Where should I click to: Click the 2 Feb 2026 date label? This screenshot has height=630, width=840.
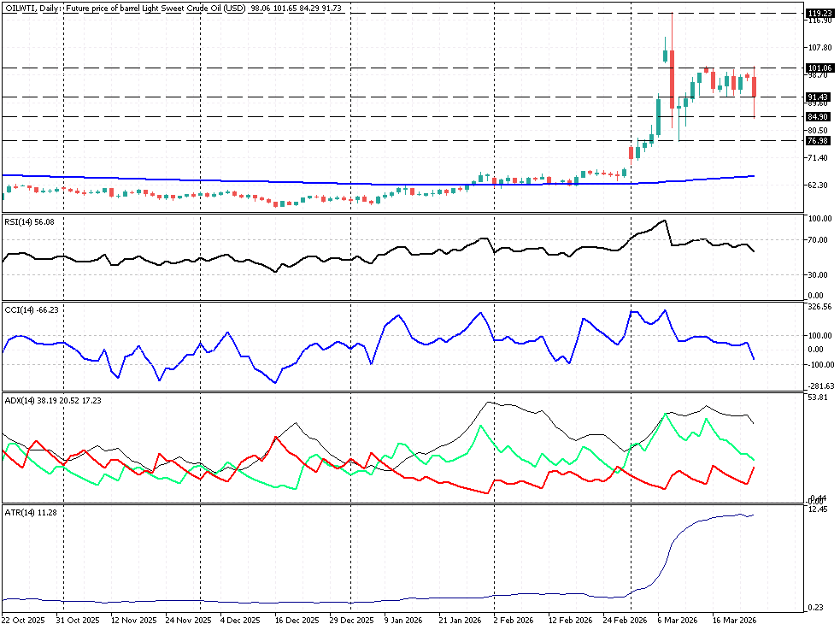pyautogui.click(x=514, y=620)
